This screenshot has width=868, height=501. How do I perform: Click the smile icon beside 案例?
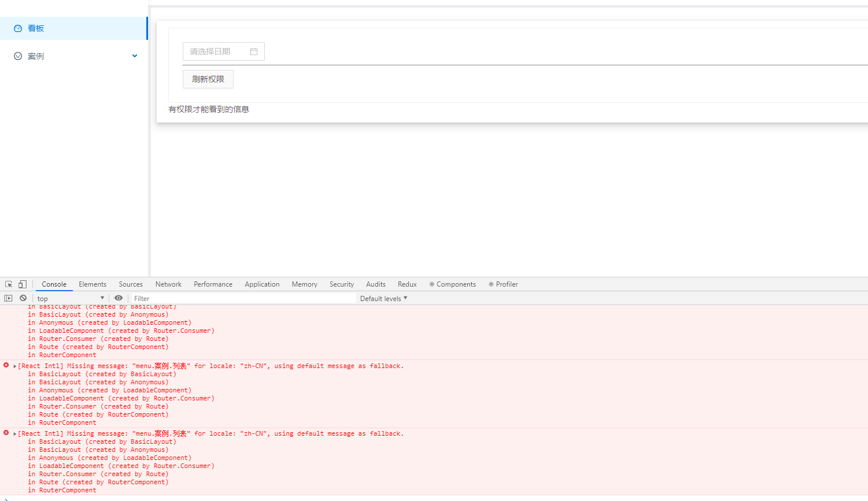click(18, 56)
